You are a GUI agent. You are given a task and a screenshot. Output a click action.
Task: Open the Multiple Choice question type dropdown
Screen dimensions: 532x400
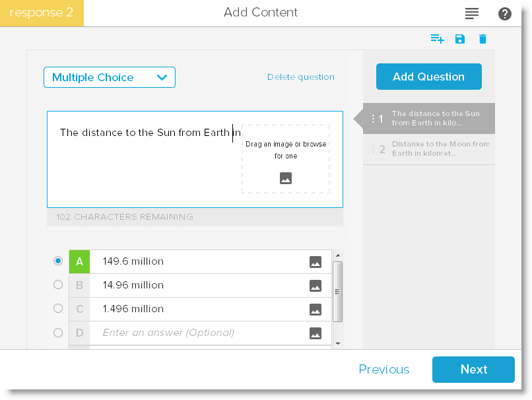click(x=110, y=77)
